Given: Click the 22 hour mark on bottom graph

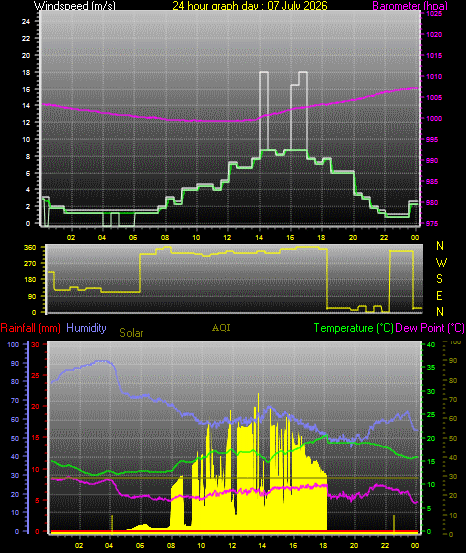Looking at the screenshot, I should click(385, 545).
